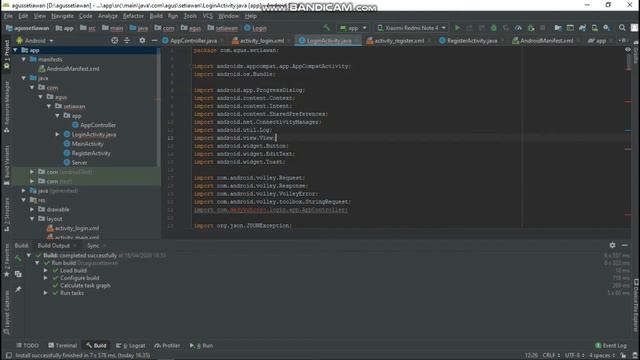Open the Sync tab in Build panel
Screen dimensions: 640x360
coord(93,245)
